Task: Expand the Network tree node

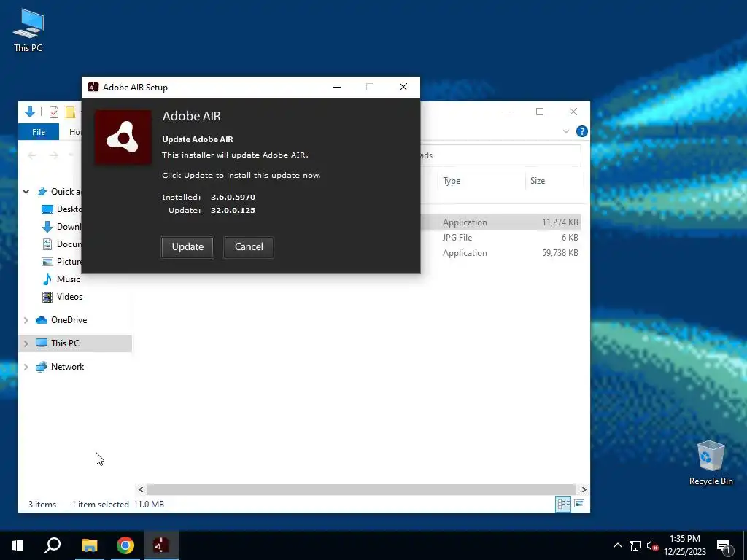Action: (26, 367)
